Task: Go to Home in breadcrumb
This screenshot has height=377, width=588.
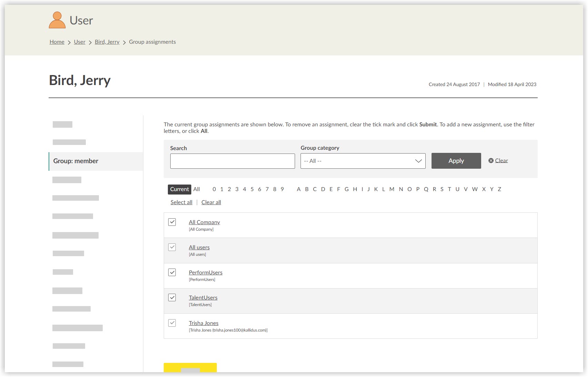Action: 57,42
